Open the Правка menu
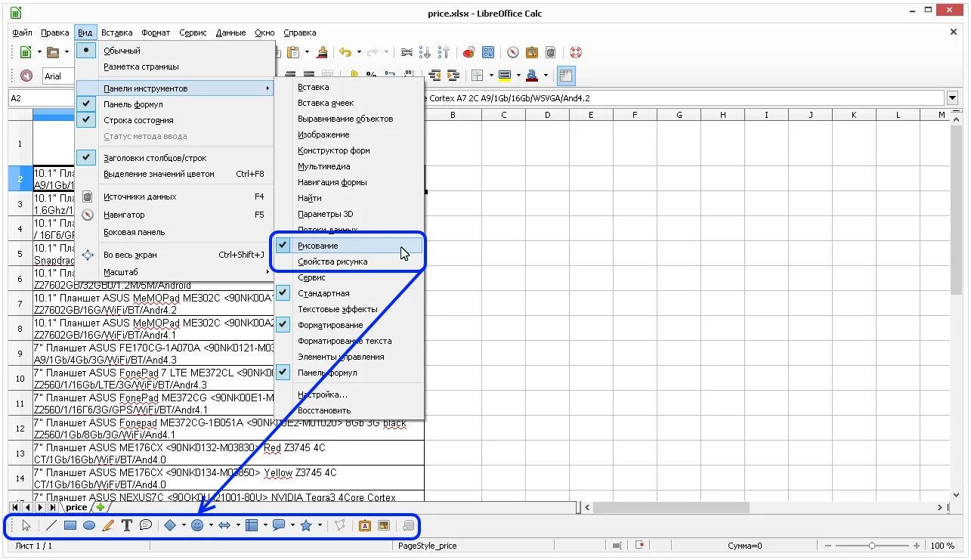Screen dimensions: 971x560 (x=55, y=32)
